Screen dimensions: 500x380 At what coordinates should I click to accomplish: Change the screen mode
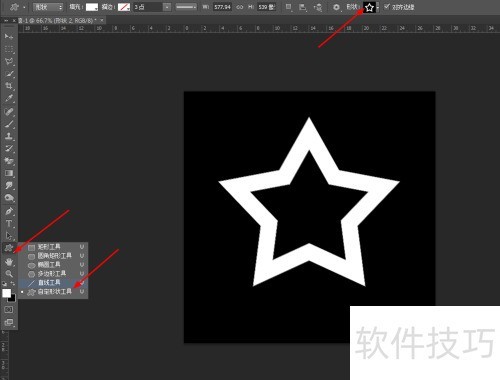[9, 322]
